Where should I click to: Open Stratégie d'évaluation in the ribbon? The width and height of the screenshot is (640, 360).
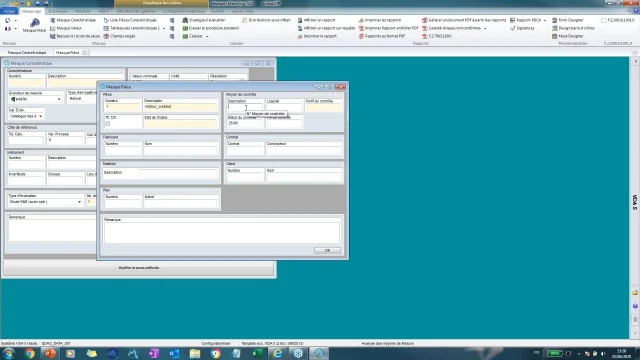pos(204,20)
